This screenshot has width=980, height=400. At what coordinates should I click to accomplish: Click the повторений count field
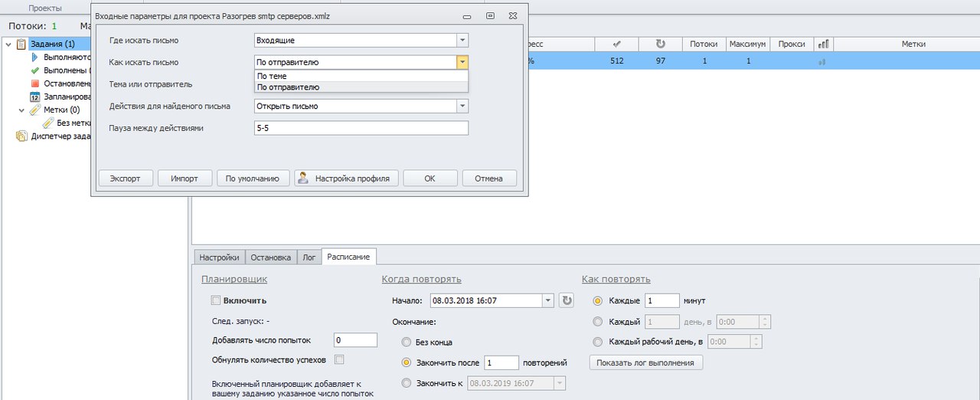pyautogui.click(x=501, y=362)
